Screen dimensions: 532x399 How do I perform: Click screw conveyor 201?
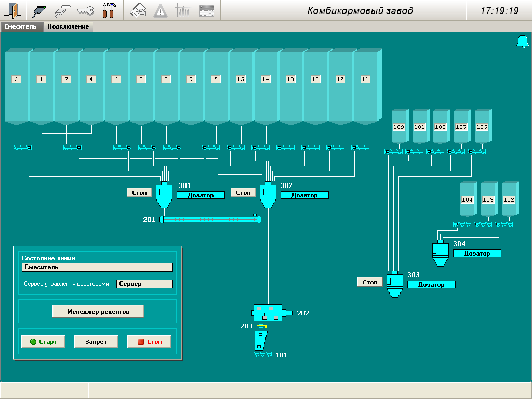pyautogui.click(x=210, y=220)
